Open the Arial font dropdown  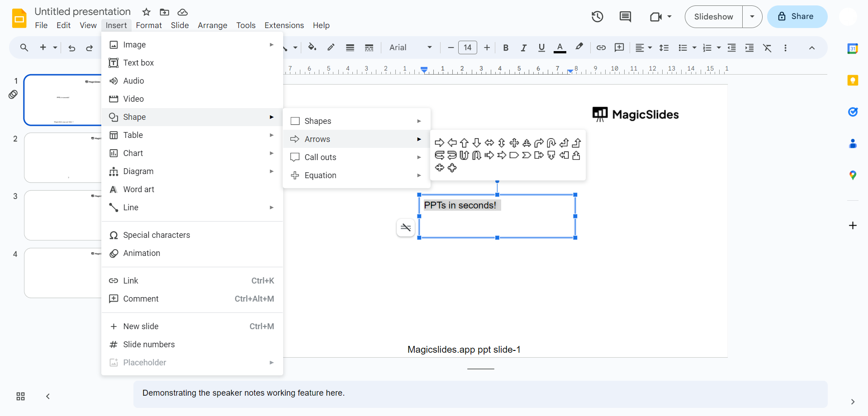point(411,47)
